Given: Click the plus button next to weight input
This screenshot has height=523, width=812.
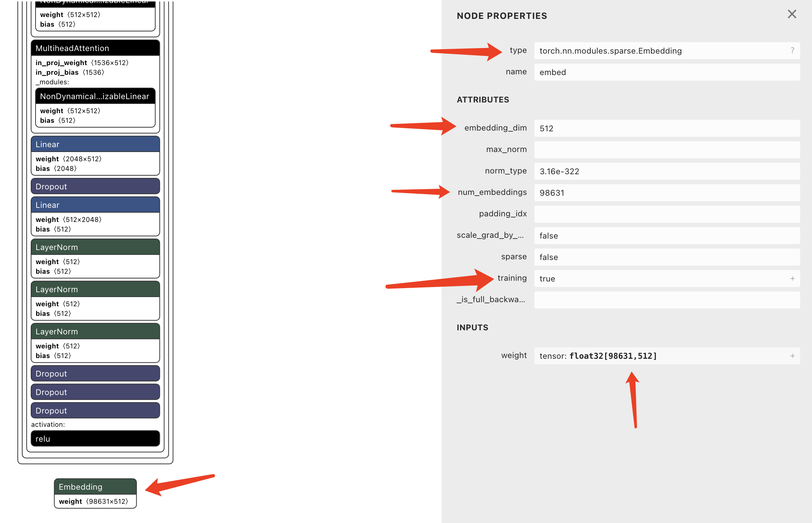Looking at the screenshot, I should [x=792, y=355].
